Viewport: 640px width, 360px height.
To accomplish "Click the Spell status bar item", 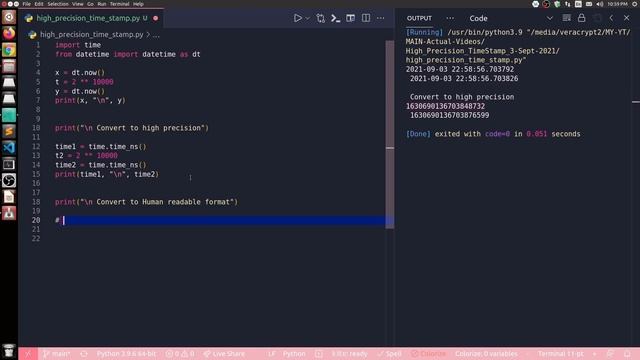I will pos(389,354).
